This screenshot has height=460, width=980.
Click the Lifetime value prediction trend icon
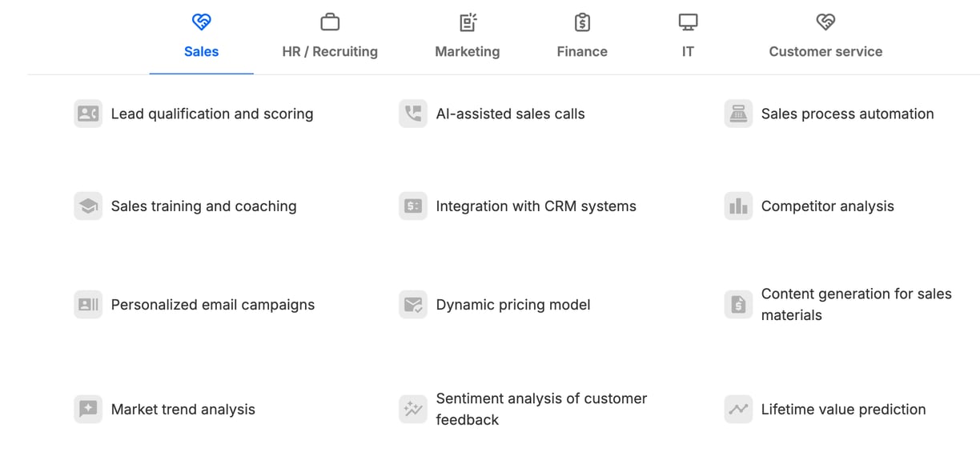(x=738, y=409)
